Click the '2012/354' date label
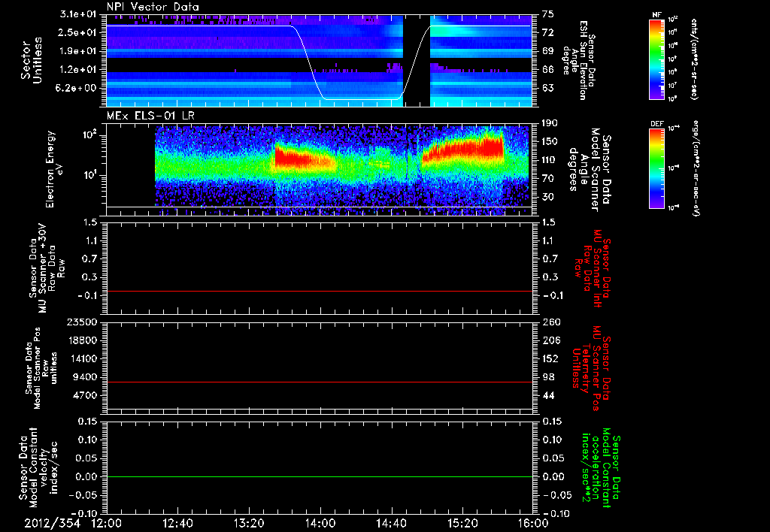Viewport: 770px width, 532px height. (53, 523)
